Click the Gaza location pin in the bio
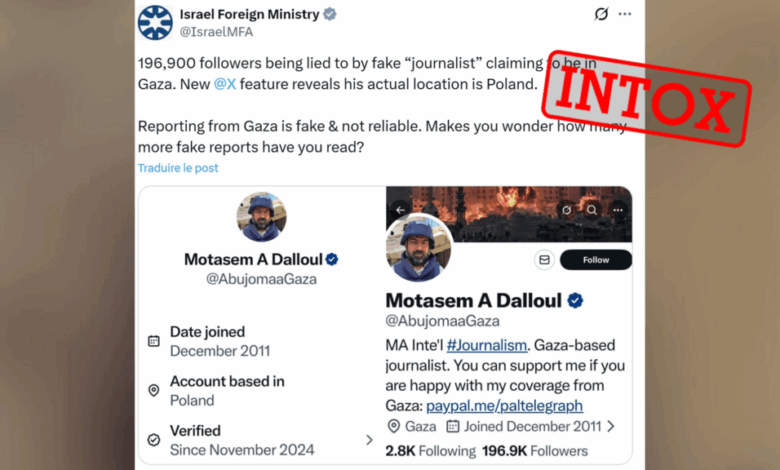This screenshot has width=780, height=470. tap(394, 426)
